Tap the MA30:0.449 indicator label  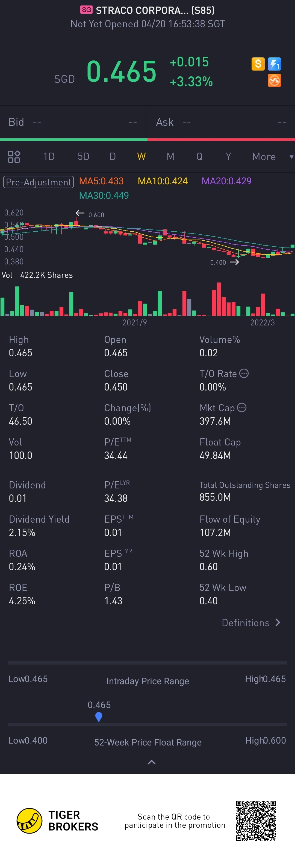pos(104,196)
